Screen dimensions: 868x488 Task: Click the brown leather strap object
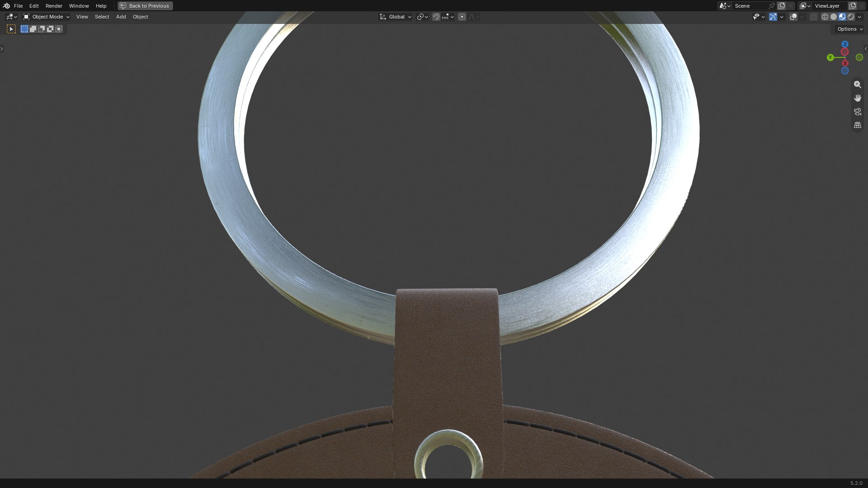tap(448, 361)
